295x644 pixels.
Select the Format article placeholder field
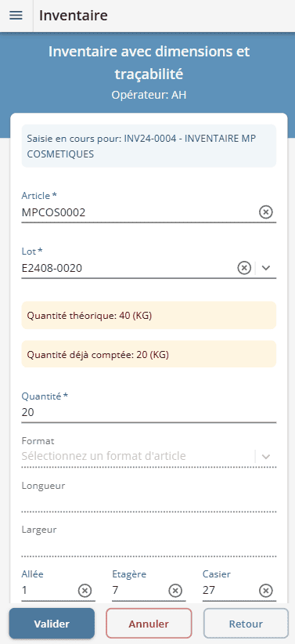tap(138, 456)
